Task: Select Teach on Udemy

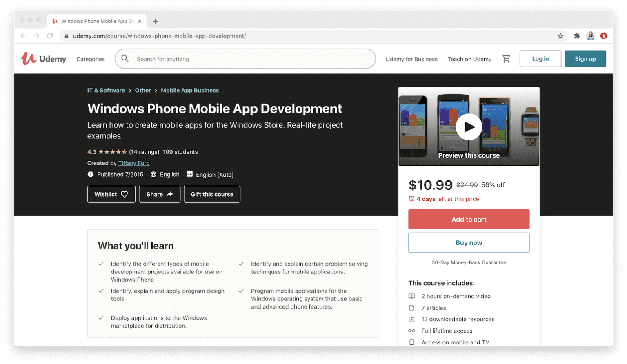Action: (469, 59)
